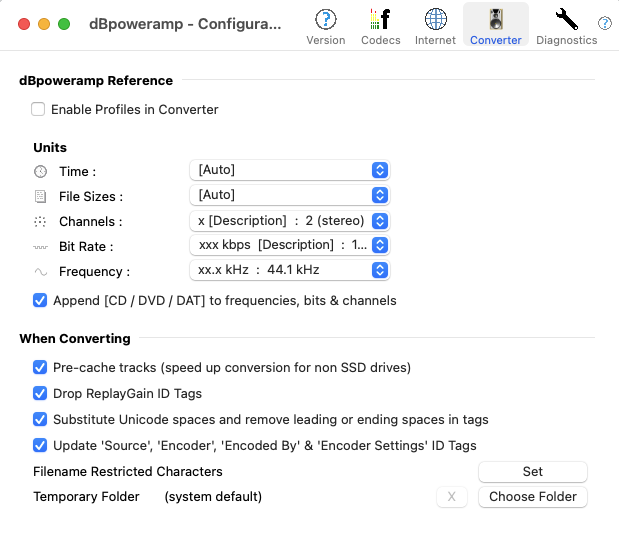This screenshot has width=619, height=542.
Task: Toggle Append CD / DVD / DAT checkbox
Action: pos(40,300)
